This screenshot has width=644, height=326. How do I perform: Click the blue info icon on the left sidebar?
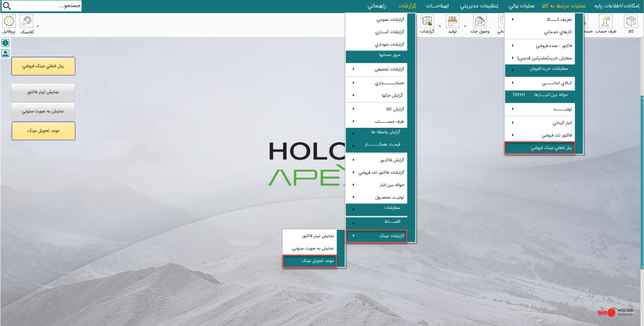coord(5,43)
